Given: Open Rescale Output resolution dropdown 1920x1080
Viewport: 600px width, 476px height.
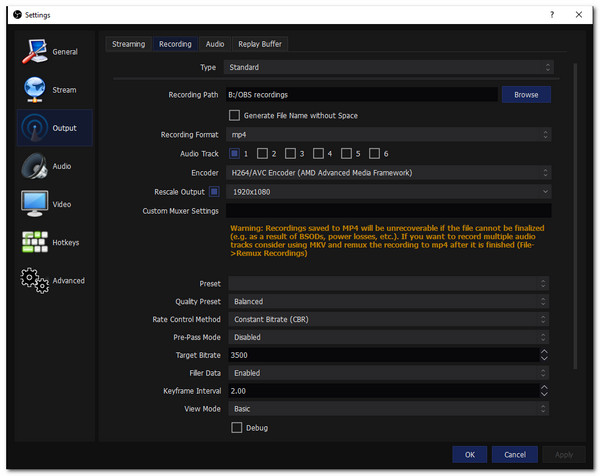Looking at the screenshot, I should click(388, 192).
